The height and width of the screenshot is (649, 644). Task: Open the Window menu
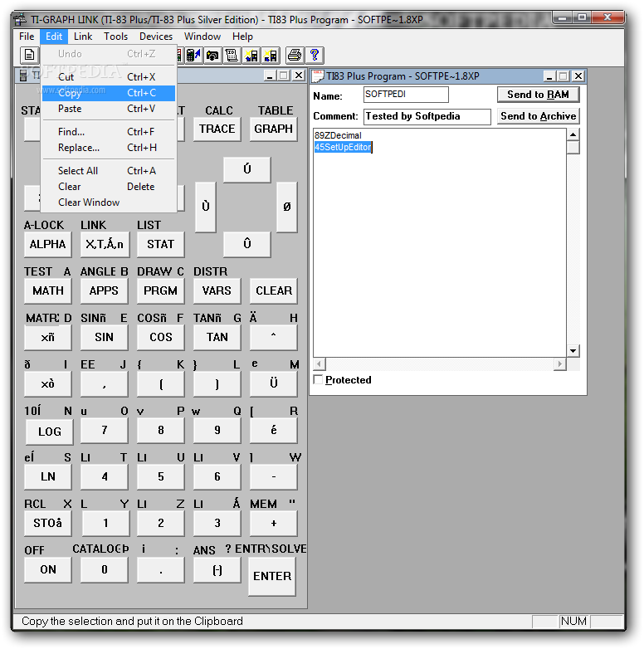pos(202,37)
